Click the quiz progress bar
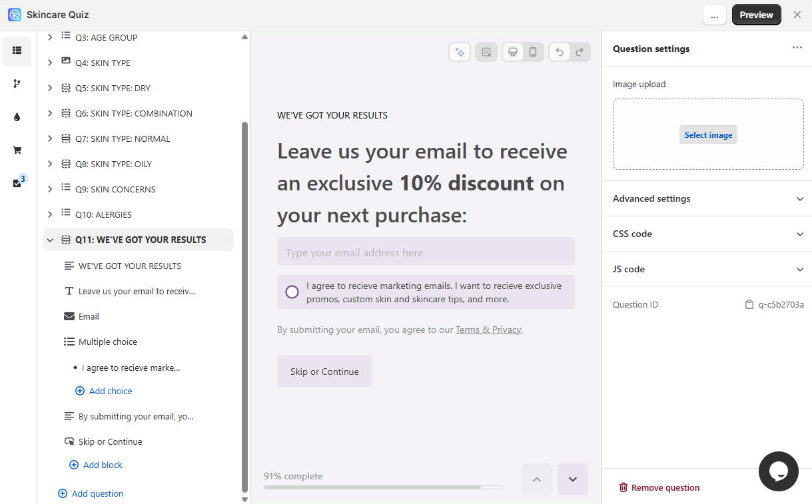 click(x=383, y=487)
